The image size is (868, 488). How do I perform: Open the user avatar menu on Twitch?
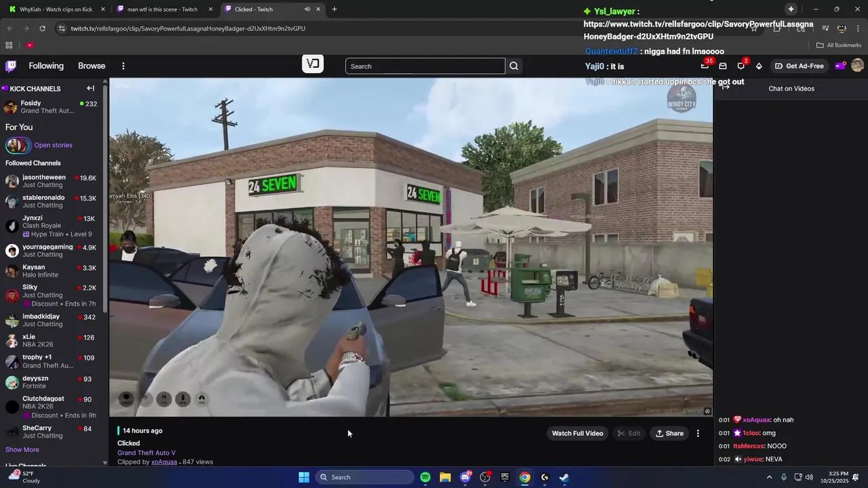[857, 66]
